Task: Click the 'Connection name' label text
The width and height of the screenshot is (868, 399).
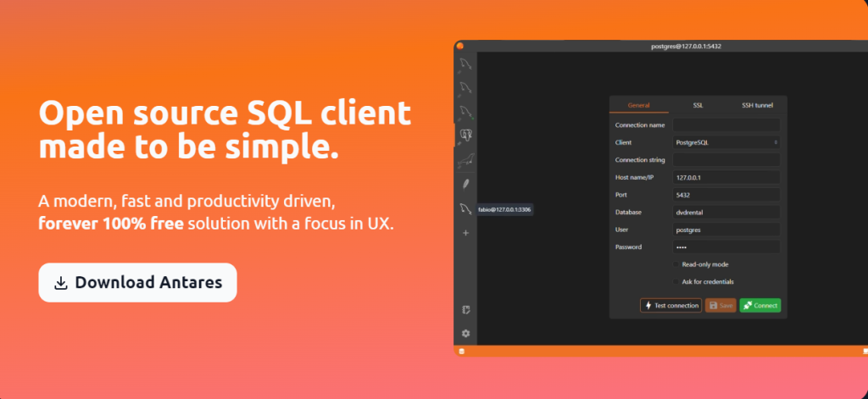Action: (x=640, y=125)
